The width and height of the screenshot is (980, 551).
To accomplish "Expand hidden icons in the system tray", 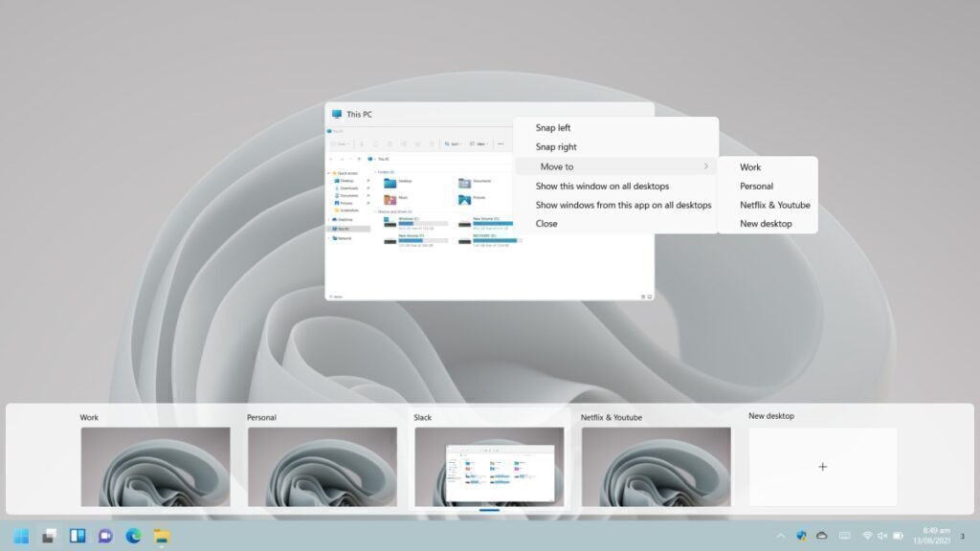I will pos(780,536).
